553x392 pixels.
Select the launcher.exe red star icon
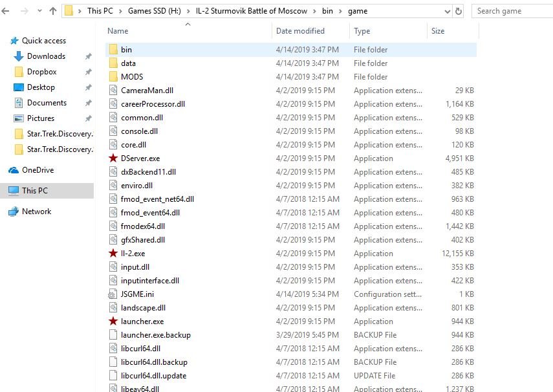pyautogui.click(x=113, y=321)
